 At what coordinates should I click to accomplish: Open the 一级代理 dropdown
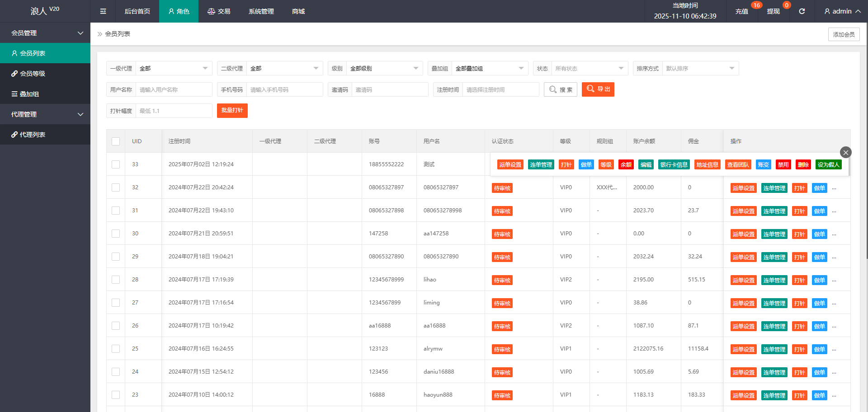(x=174, y=69)
